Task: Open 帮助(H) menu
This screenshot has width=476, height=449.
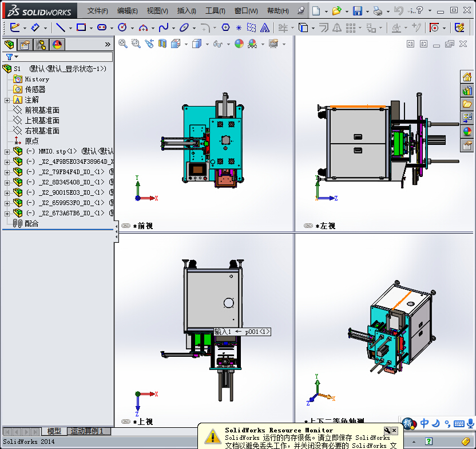Action: [278, 11]
